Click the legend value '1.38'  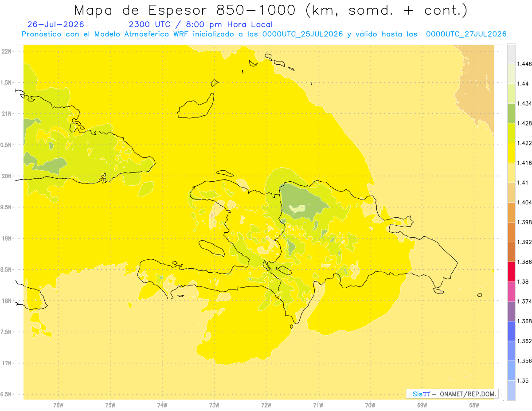[x=523, y=282]
